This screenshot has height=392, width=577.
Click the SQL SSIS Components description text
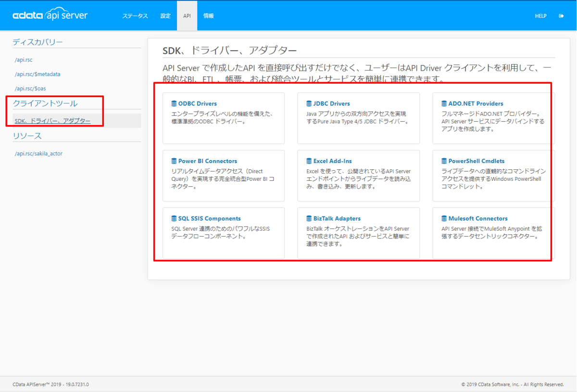pyautogui.click(x=221, y=233)
